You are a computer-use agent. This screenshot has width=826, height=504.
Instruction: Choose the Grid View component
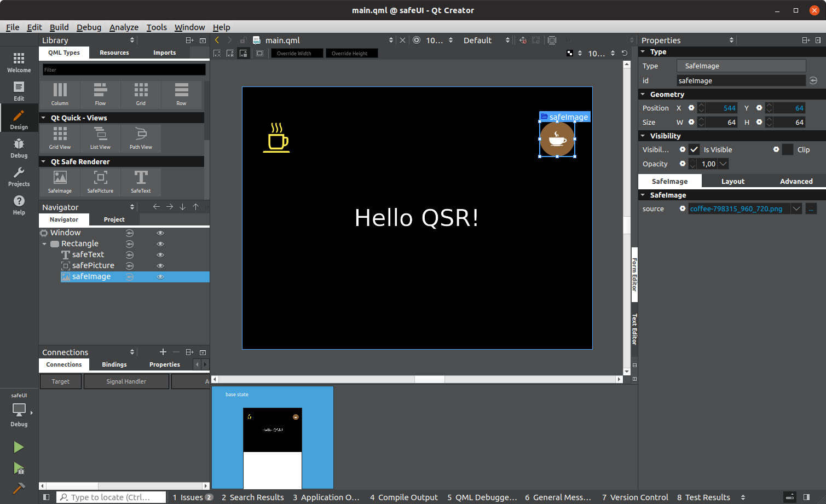60,137
